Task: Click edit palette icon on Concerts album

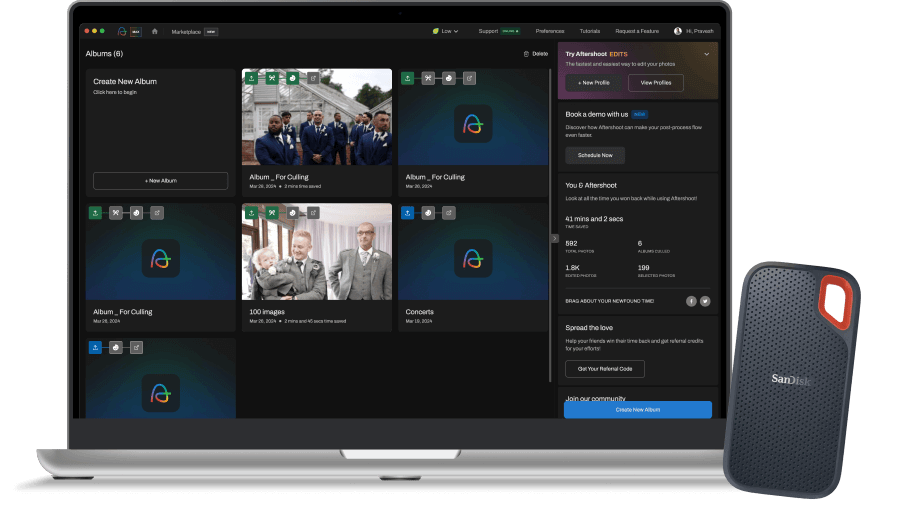Action: [428, 213]
